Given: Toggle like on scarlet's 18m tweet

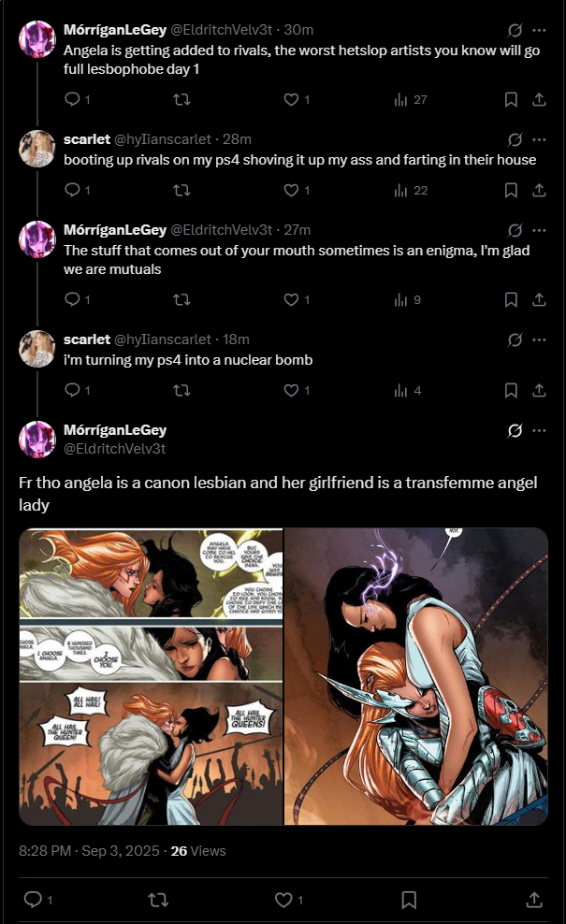Looking at the screenshot, I should pyautogui.click(x=291, y=390).
